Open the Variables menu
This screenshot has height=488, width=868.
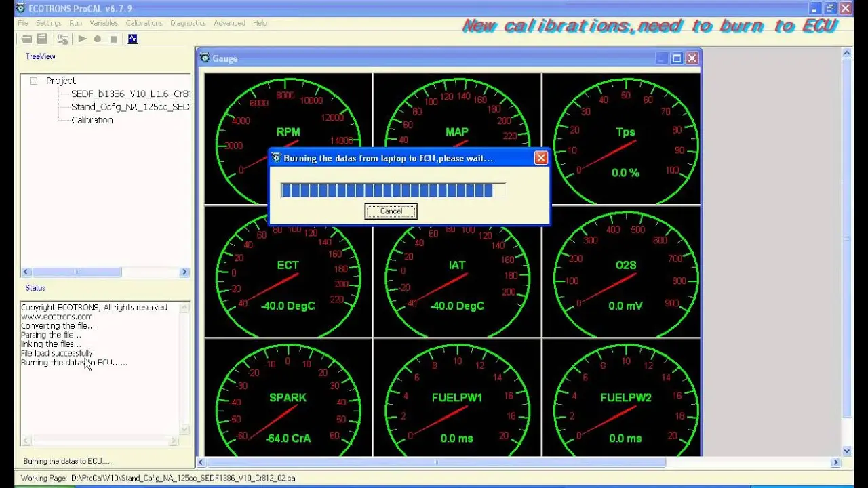[x=104, y=23]
